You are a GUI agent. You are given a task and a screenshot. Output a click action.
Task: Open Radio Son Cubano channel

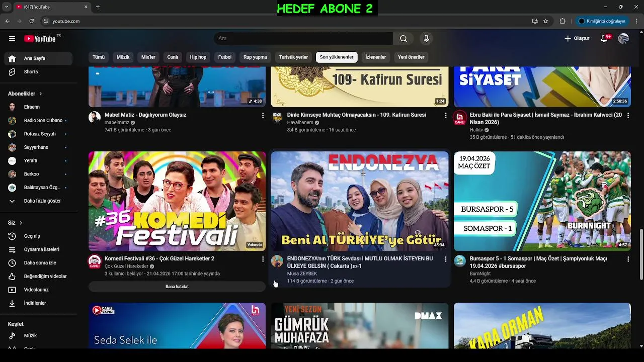[x=38, y=121]
